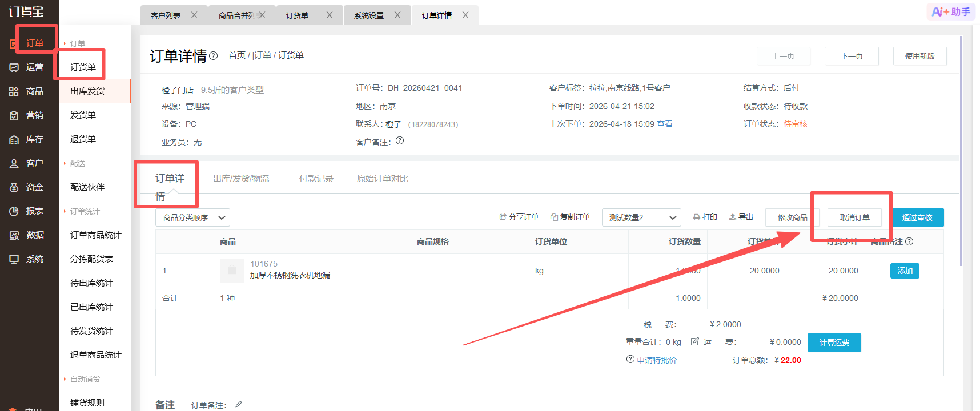Click 复制订单 in the toolbar

point(570,217)
